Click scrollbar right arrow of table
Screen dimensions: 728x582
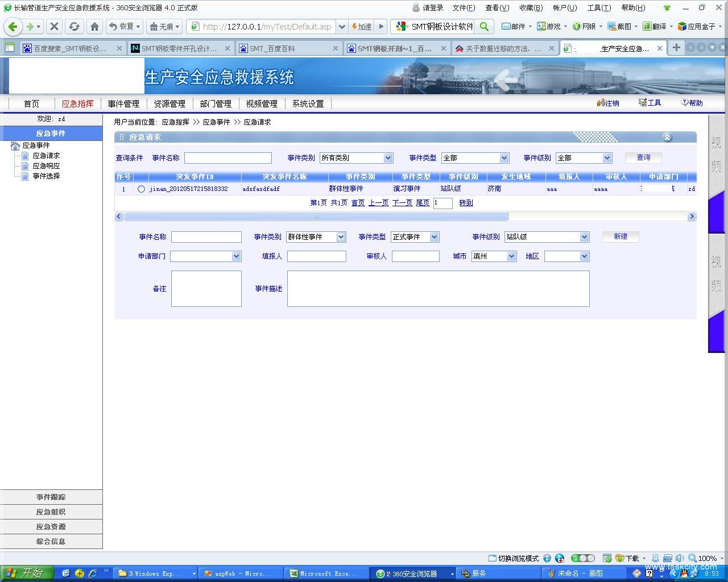(692, 217)
